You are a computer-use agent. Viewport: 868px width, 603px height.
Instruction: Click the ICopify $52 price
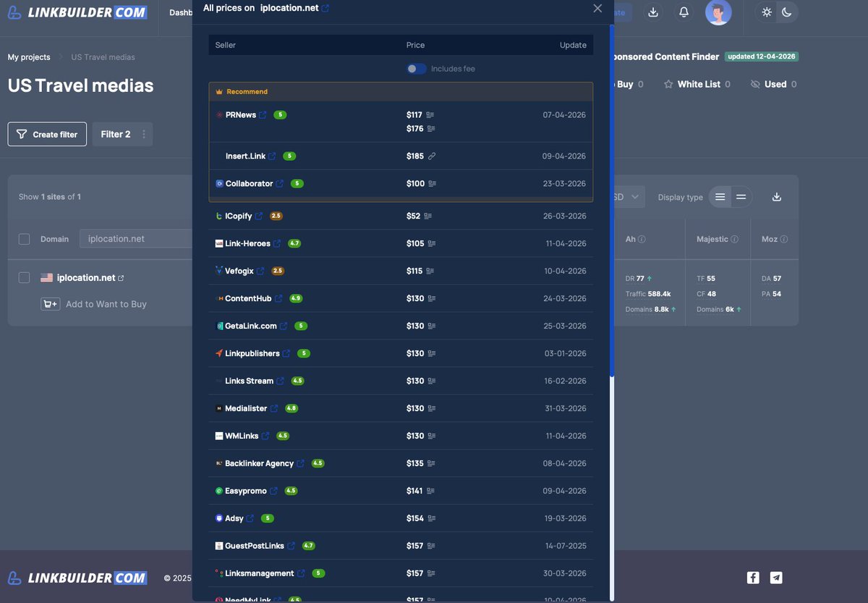click(x=413, y=216)
